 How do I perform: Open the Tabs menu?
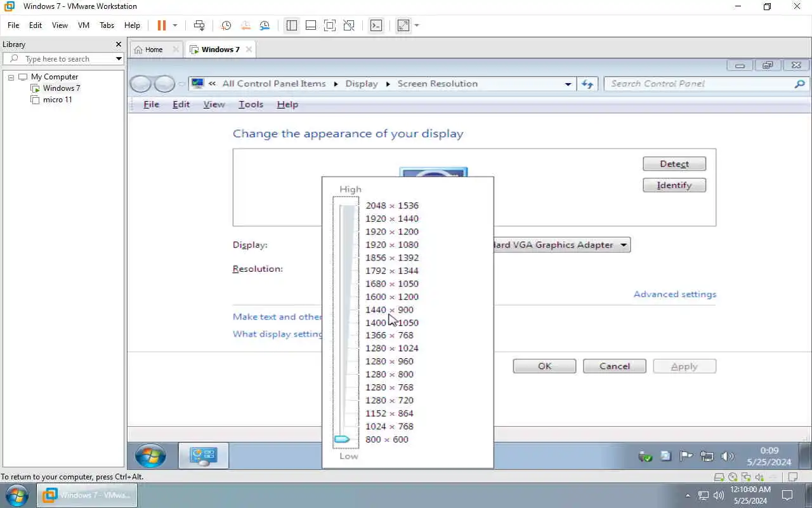click(107, 25)
